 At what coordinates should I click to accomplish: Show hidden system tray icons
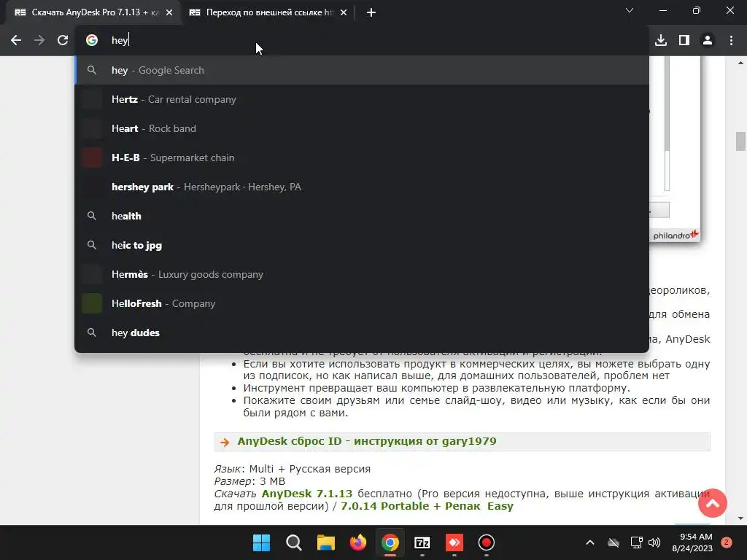pos(589,542)
